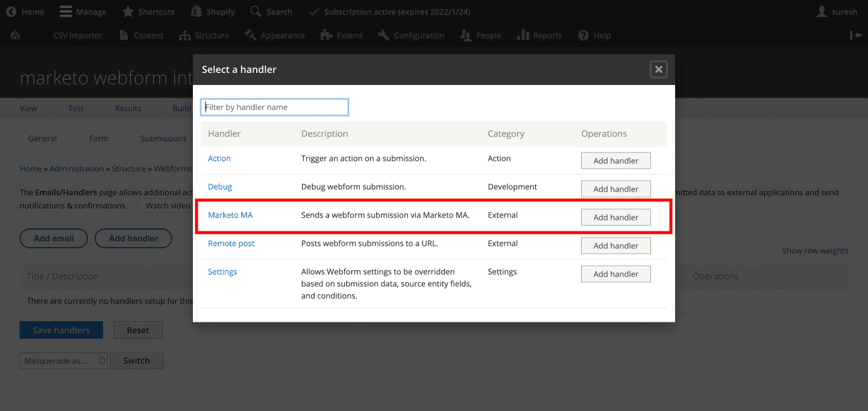Click the Watch video button
868x411 pixels.
click(x=166, y=205)
